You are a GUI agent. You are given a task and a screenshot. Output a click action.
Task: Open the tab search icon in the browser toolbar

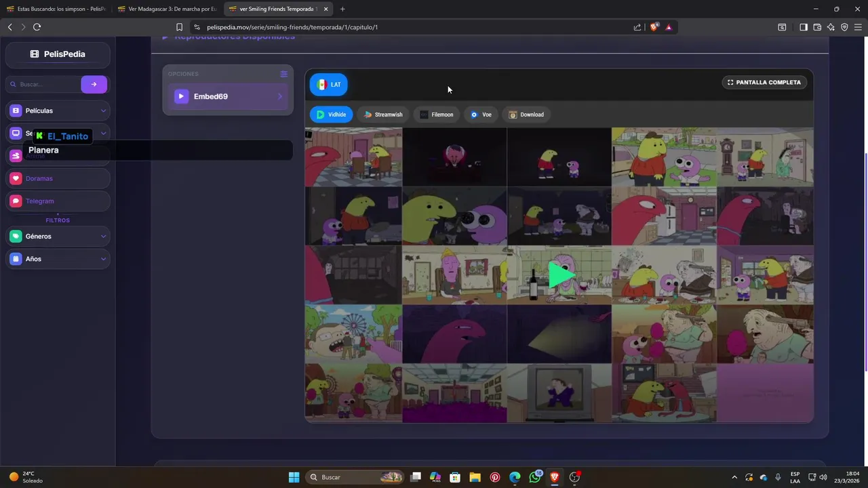click(782, 27)
